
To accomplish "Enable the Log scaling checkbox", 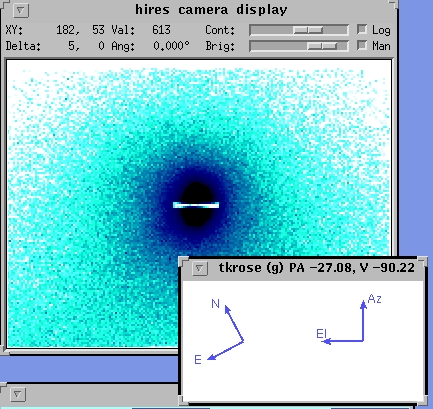I will [x=362, y=29].
